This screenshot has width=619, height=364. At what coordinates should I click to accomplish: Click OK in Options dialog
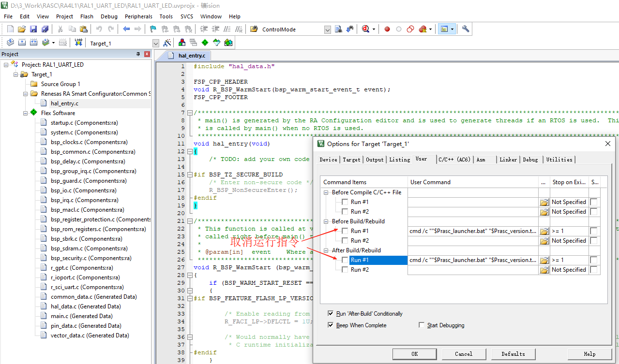[415, 354]
